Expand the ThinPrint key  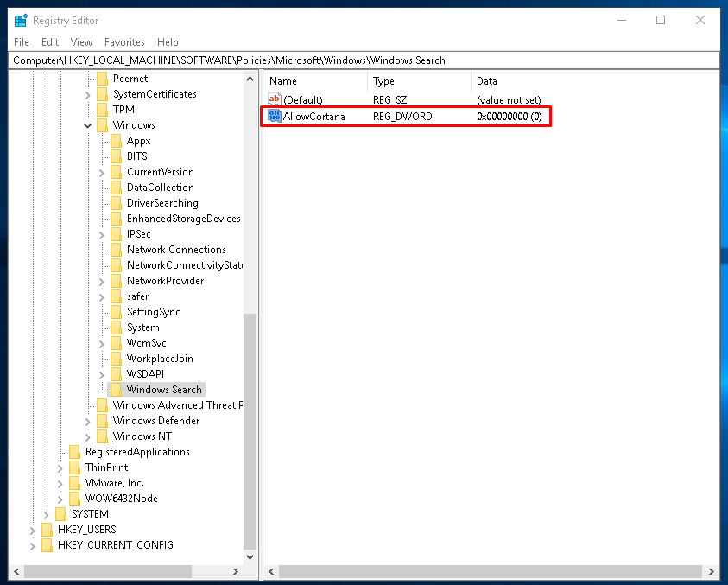pyautogui.click(x=60, y=467)
